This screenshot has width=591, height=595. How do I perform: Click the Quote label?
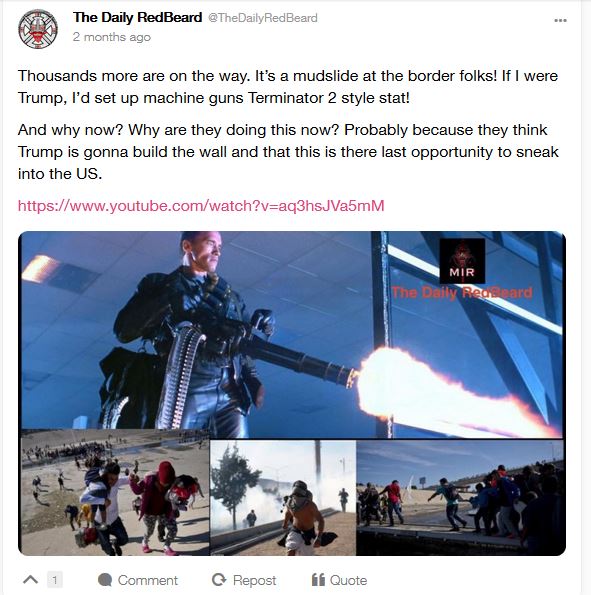click(x=348, y=580)
